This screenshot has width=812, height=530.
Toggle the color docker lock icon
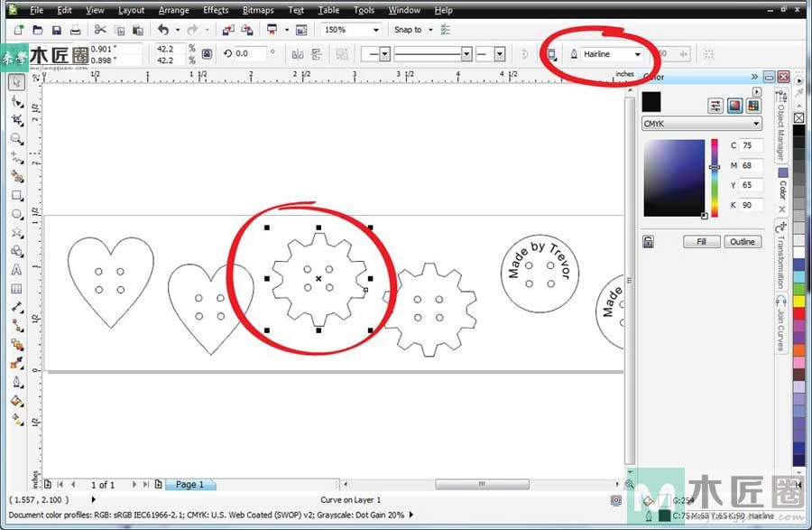(x=648, y=241)
